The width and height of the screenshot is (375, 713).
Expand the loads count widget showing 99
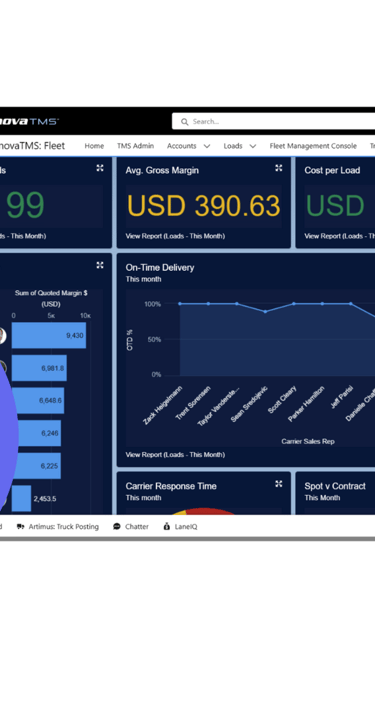[100, 168]
